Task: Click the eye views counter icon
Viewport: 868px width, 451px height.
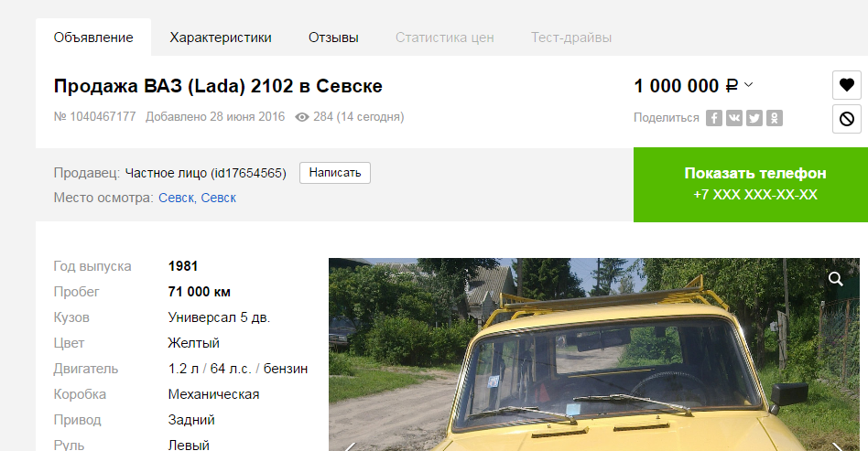Action: tap(302, 117)
